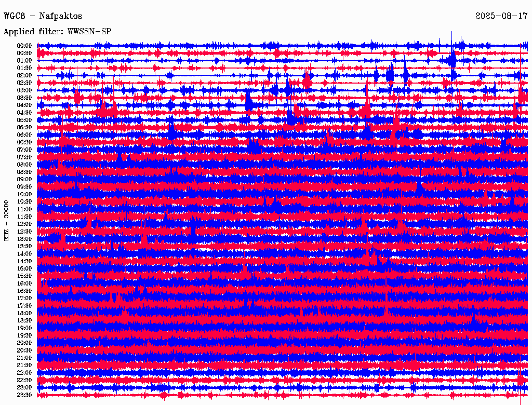The image size is (532, 405).
Task: Click the 19:00 time label
Action: click(24, 328)
